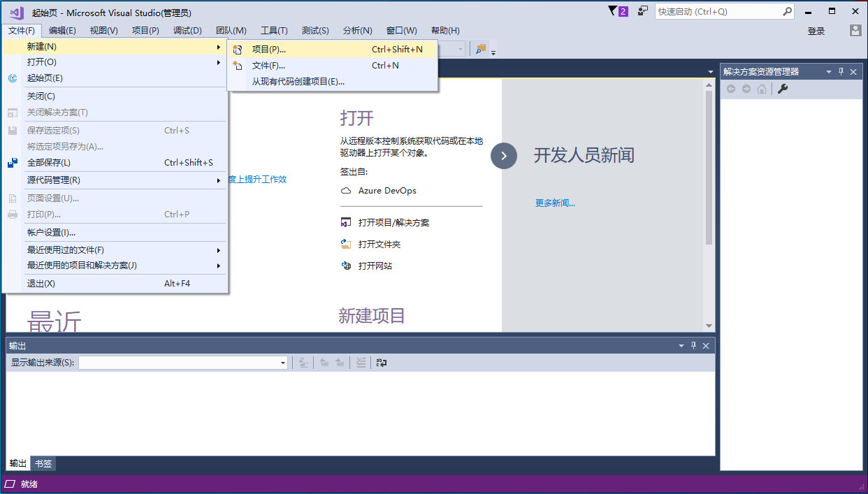This screenshot has width=868, height=494.
Task: Click the home icon in solution explorer toolbar
Action: pos(762,89)
